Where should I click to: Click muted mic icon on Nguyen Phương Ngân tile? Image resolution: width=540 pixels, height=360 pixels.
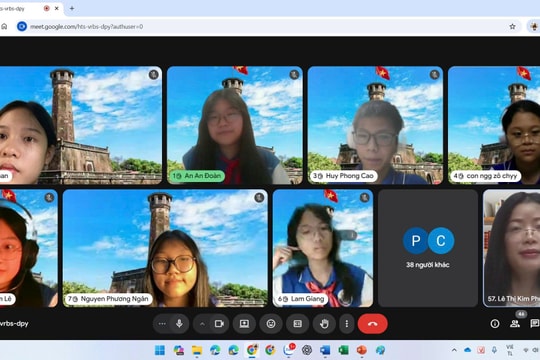pos(259,197)
